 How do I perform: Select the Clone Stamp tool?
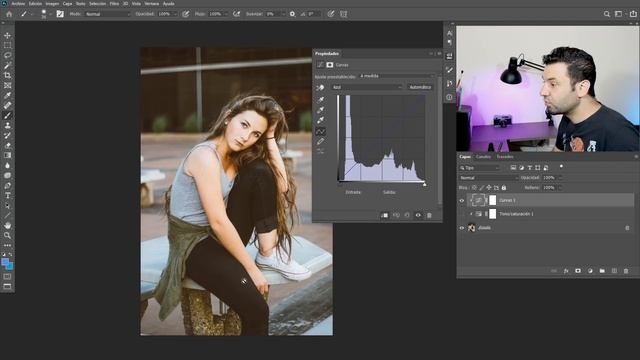tap(7, 125)
